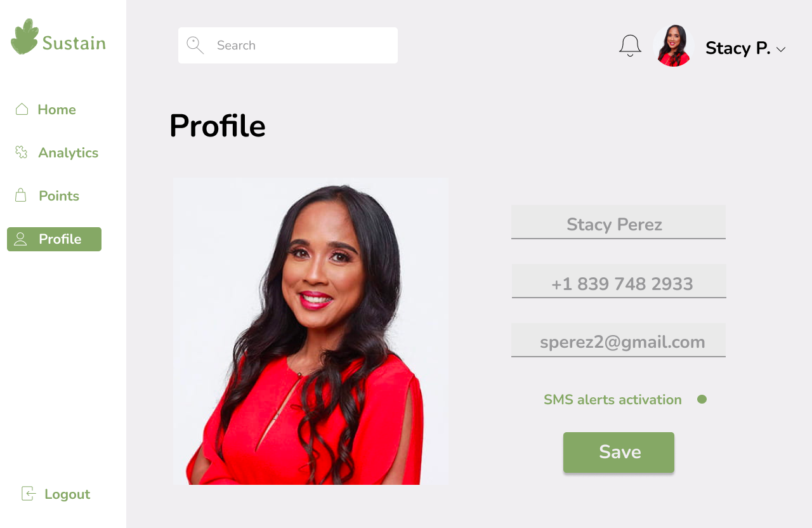This screenshot has height=528, width=812.
Task: Click the small avatar thumbnail in header
Action: pos(673,46)
